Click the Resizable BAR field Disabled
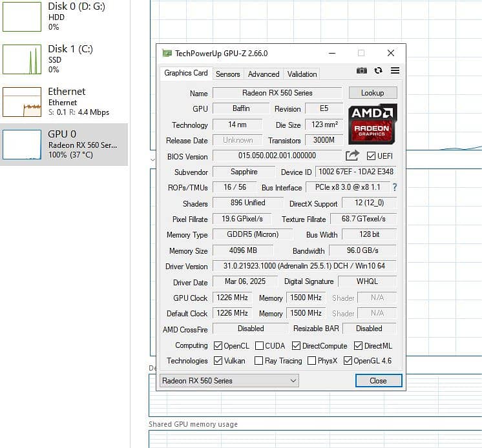The width and height of the screenshot is (482, 448). [x=369, y=329]
